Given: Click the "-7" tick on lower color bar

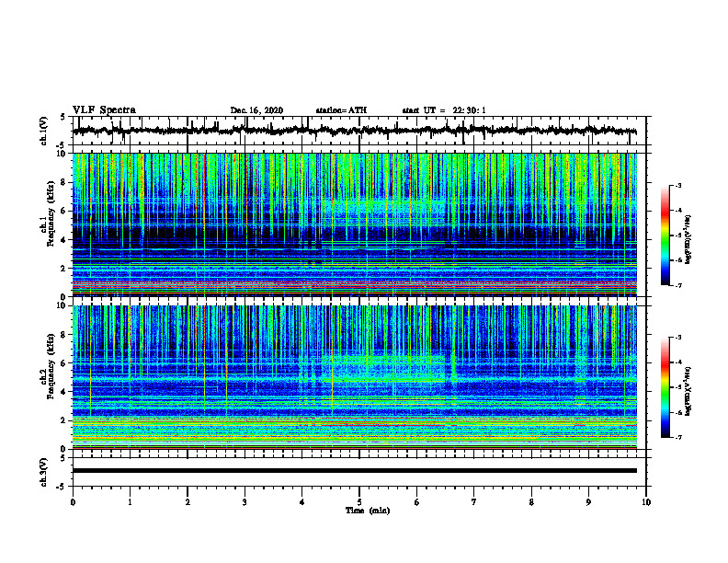Looking at the screenshot, I should [x=677, y=437].
